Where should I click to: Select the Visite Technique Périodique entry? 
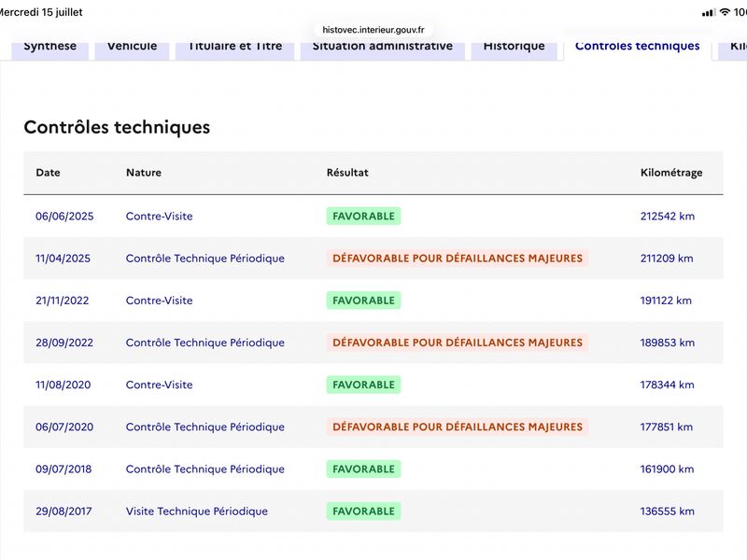[x=197, y=511]
